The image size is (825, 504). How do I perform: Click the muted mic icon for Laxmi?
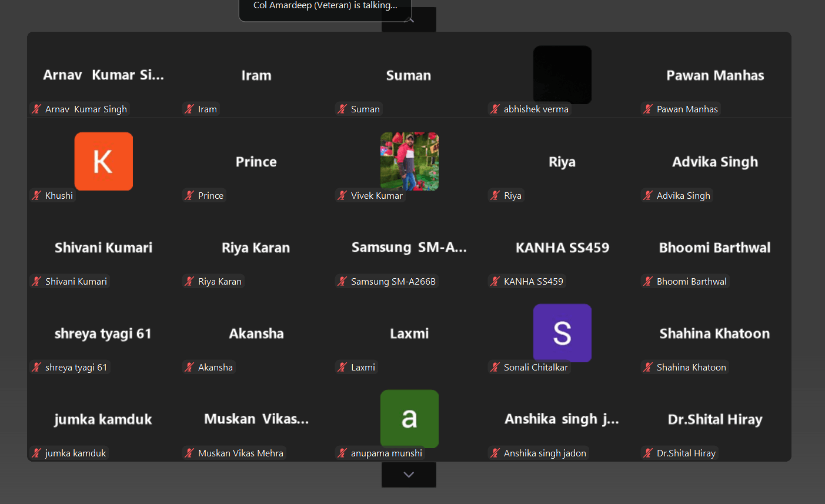point(342,367)
